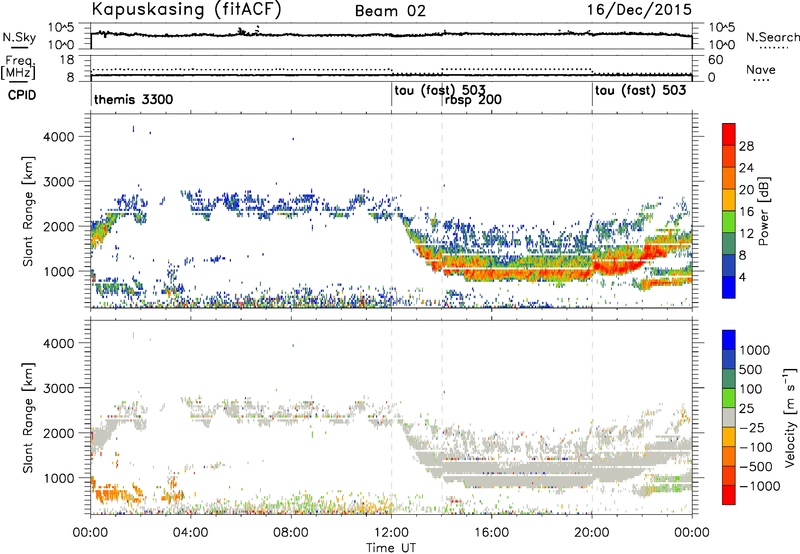
Task: Click the Slant Range label of power panel
Action: [x=28, y=211]
